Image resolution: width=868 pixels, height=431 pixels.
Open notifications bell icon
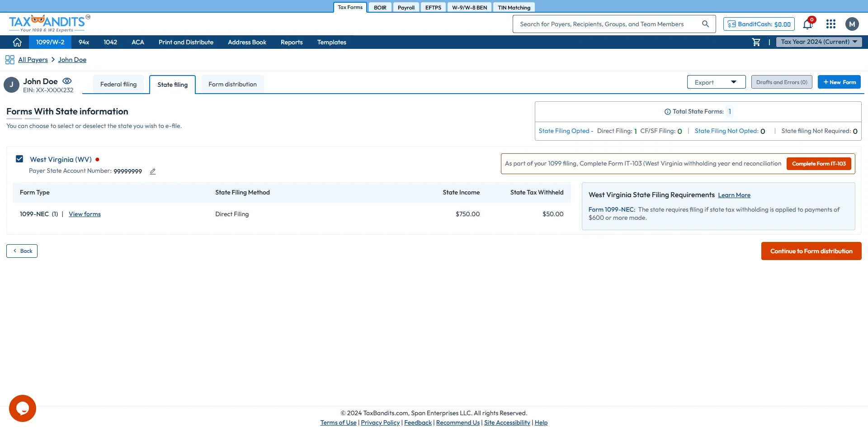click(808, 24)
